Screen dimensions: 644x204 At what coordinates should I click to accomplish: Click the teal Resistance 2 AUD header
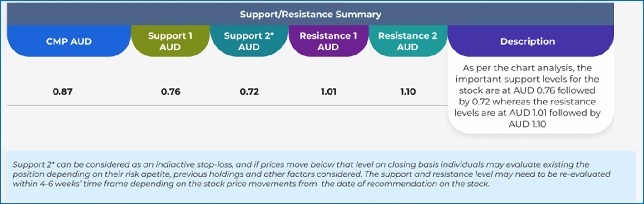pos(407,41)
